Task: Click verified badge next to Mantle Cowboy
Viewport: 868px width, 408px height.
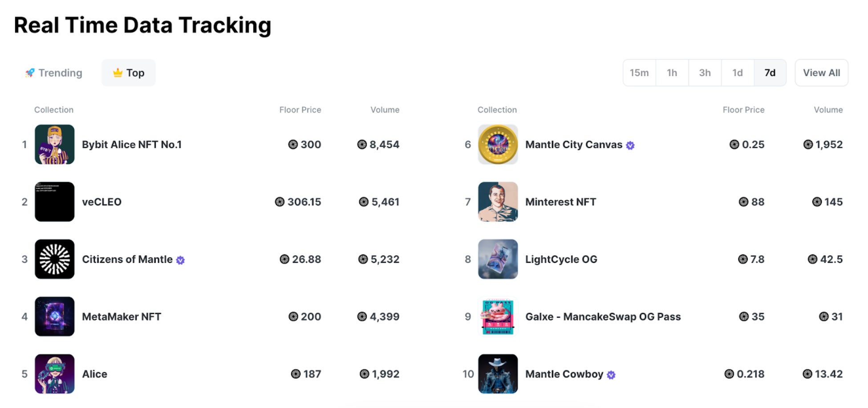Action: coord(611,375)
